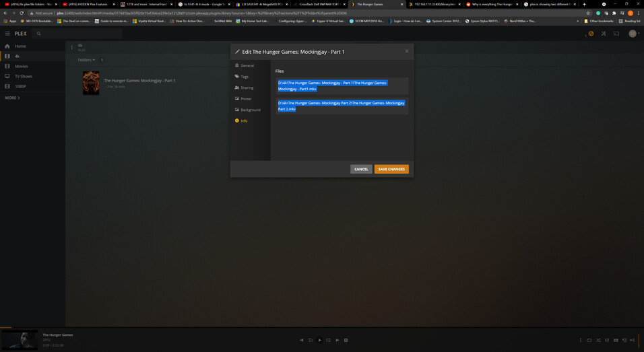Show more bookmarks overflow chevron
The image size is (644, 352).
[x=577, y=21]
